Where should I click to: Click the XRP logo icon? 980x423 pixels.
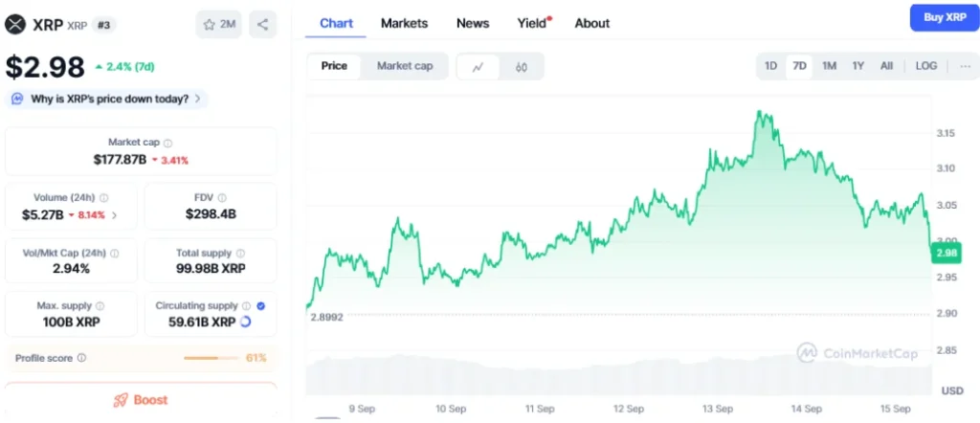coord(15,25)
